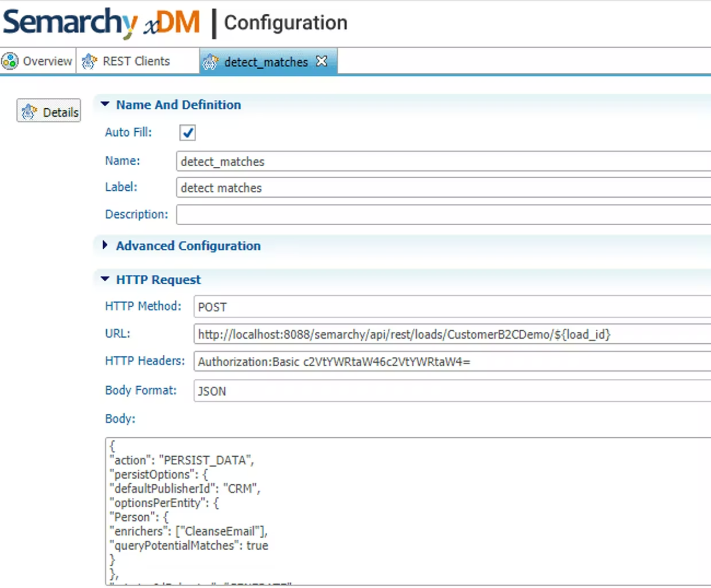Select the detect_matches tab
The image size is (711, 588).
[x=268, y=61]
